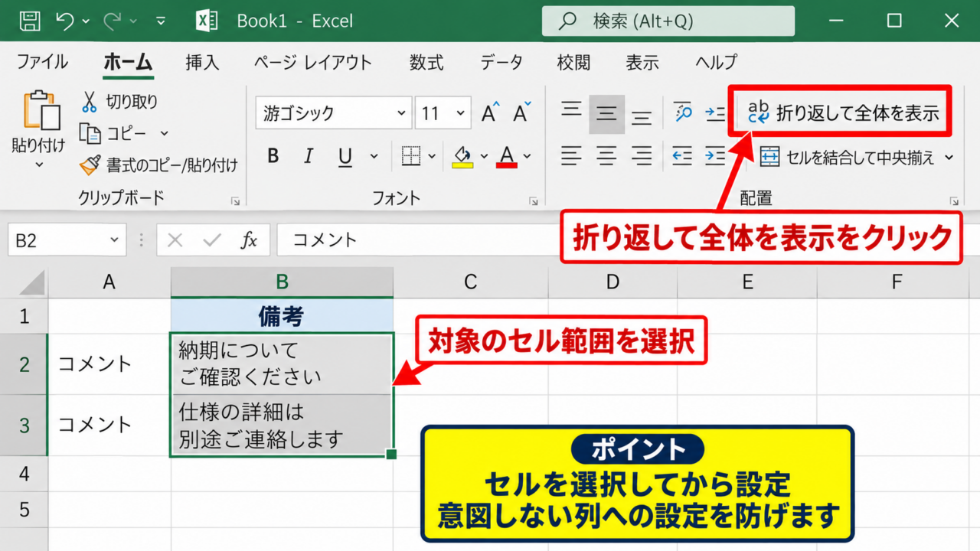Open the ファイル tab

tap(42, 62)
